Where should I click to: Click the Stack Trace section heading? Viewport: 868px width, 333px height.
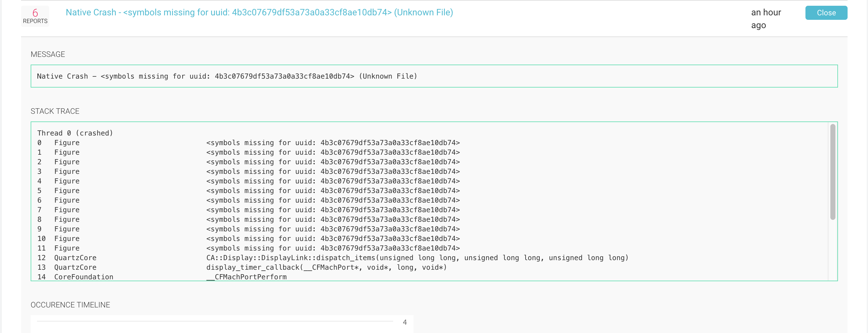(x=55, y=111)
